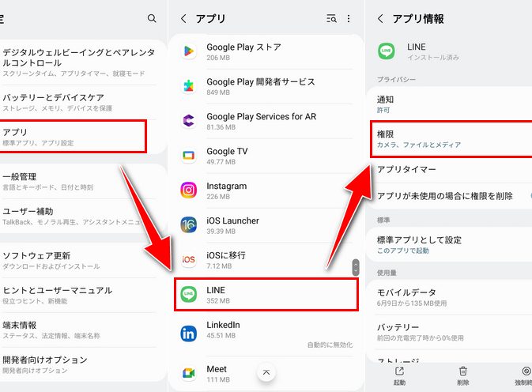532x392 pixels.
Task: Open the three-dot overflow menu in アプリ
Action: pos(349,19)
